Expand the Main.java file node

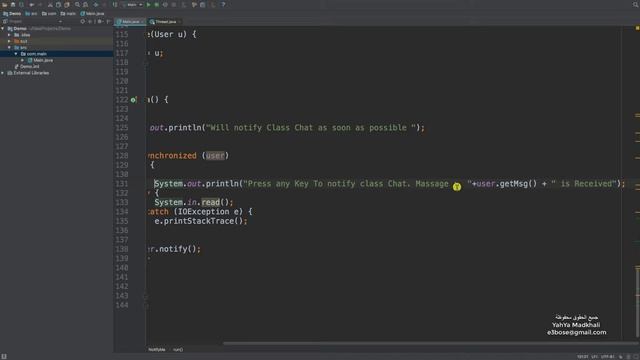[22, 60]
